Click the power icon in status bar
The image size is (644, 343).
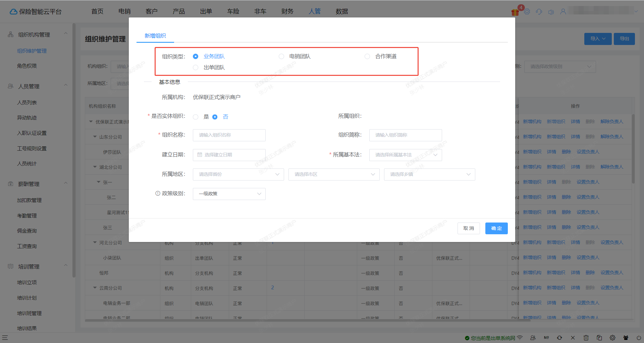coord(639,338)
